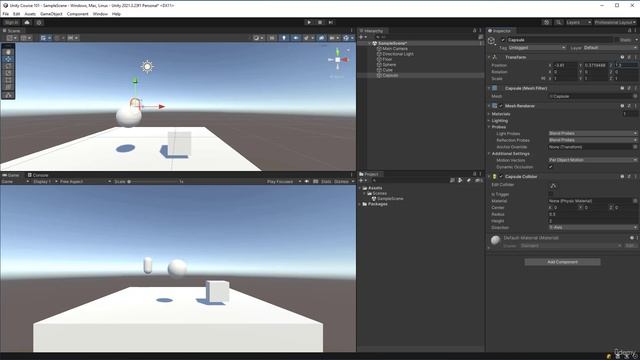Enable the Is Trigger checkbox
Screen dimensions: 640x360
click(551, 194)
